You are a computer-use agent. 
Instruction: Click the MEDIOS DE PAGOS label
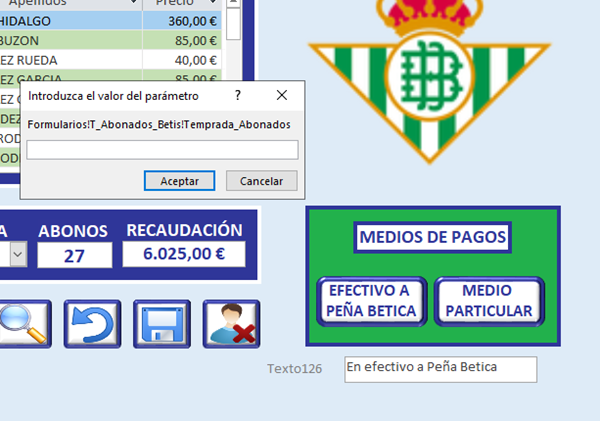433,237
